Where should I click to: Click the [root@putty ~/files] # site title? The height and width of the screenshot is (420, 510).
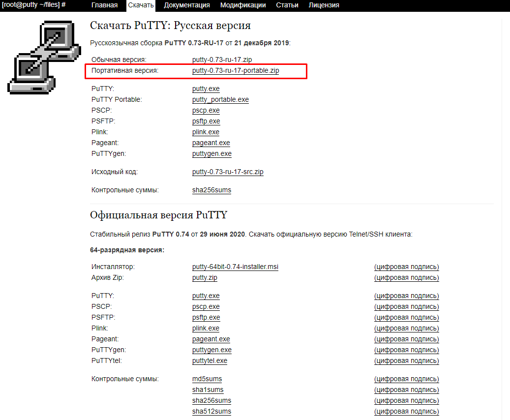point(34,5)
